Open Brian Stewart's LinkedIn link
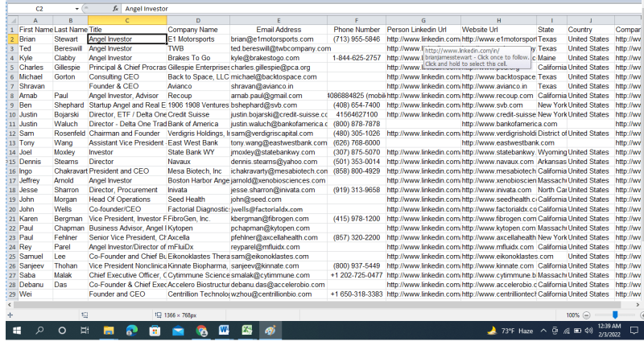The image size is (644, 362). [423, 39]
